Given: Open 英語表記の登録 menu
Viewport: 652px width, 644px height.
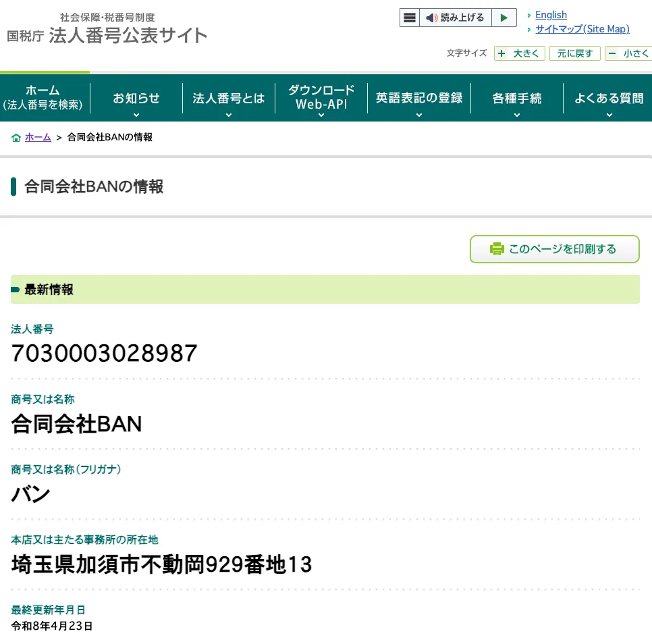Looking at the screenshot, I should 419,98.
